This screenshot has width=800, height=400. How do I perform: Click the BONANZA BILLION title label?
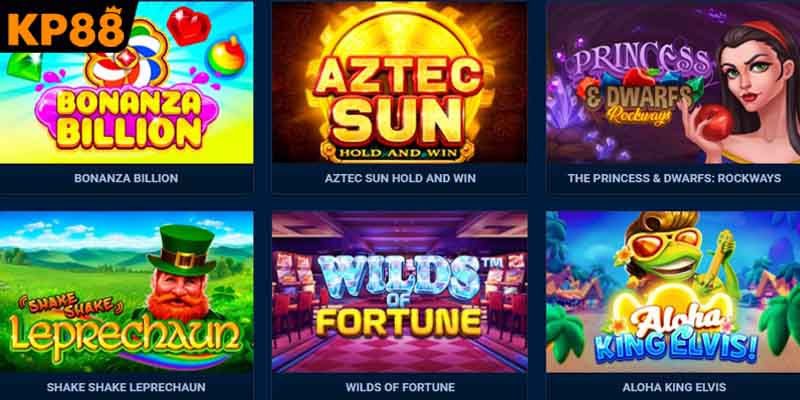[126, 178]
